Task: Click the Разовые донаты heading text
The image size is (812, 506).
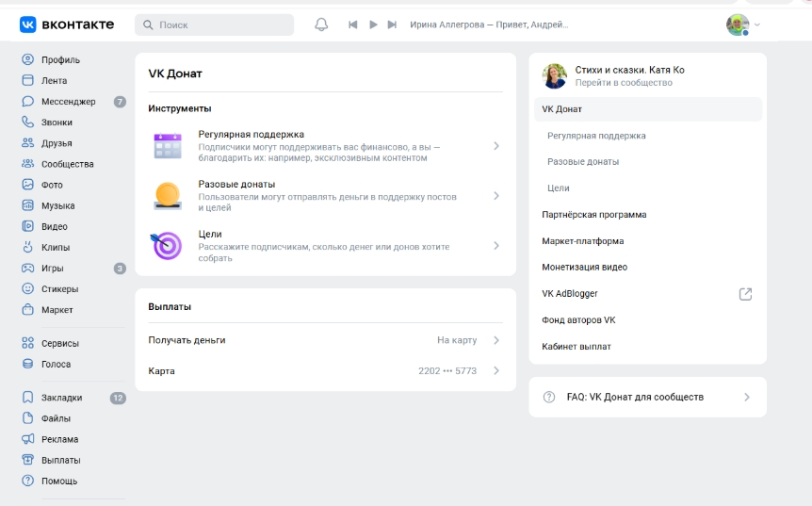Action: 236,184
